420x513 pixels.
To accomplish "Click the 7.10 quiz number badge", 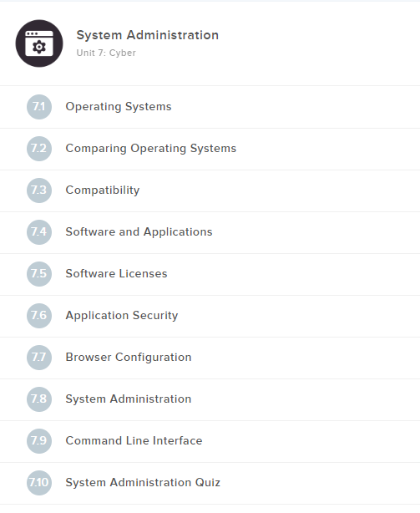I will pyautogui.click(x=39, y=483).
